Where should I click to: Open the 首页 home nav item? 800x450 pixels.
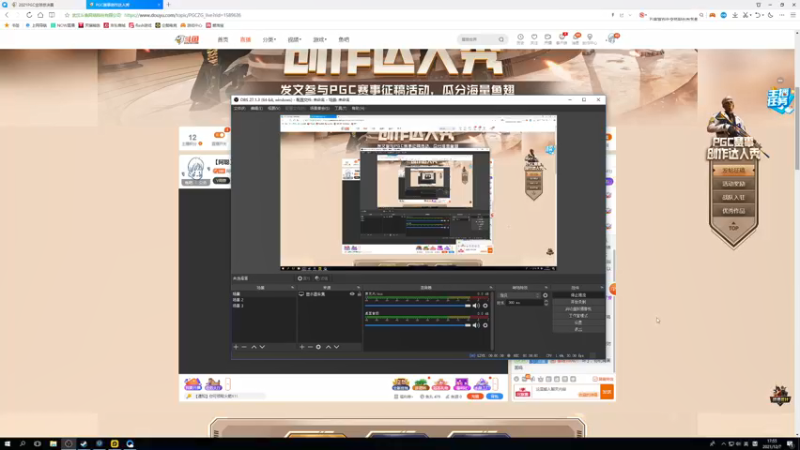[x=223, y=39]
